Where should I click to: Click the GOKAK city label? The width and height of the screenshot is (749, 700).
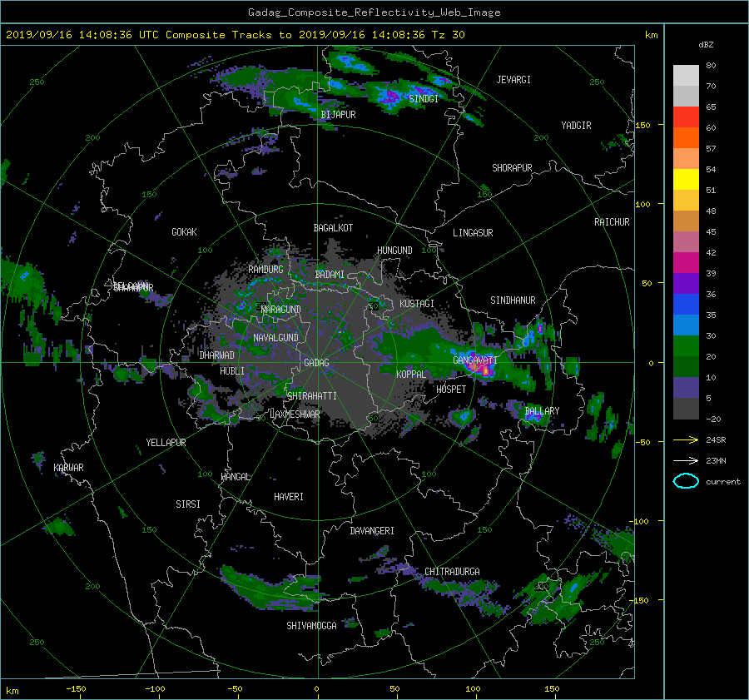coord(184,232)
